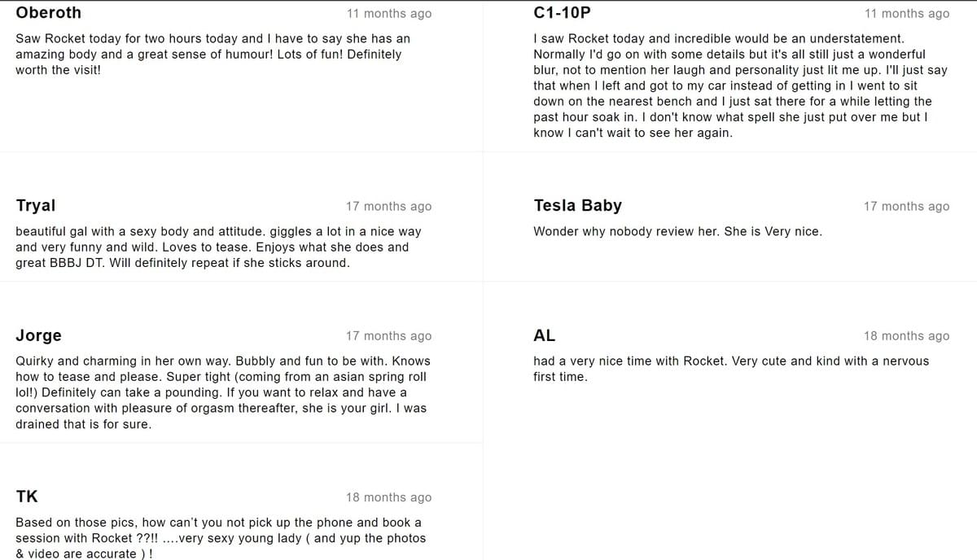Click reviewer name TK
This screenshot has height=560, width=977.
point(26,497)
